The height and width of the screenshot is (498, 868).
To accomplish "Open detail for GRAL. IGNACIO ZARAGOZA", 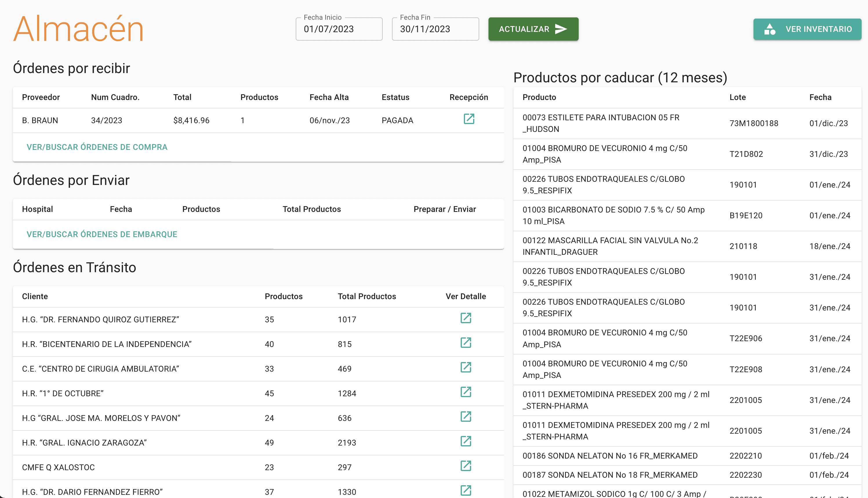I will tap(466, 441).
